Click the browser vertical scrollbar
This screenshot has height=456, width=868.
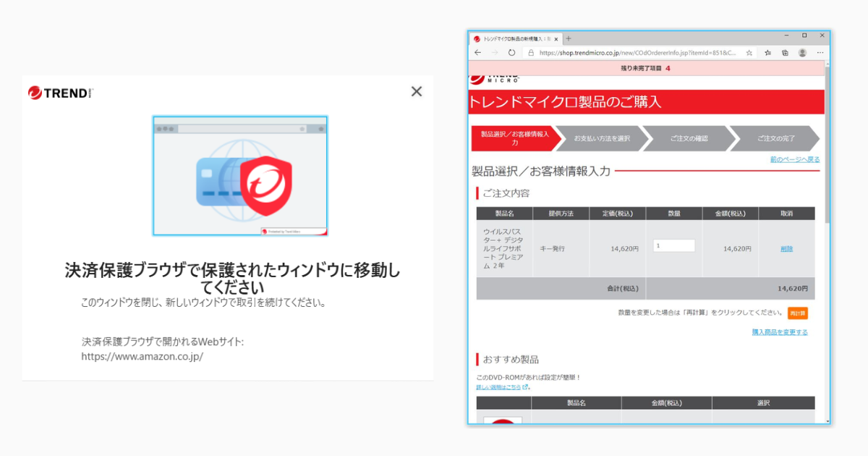[827, 145]
